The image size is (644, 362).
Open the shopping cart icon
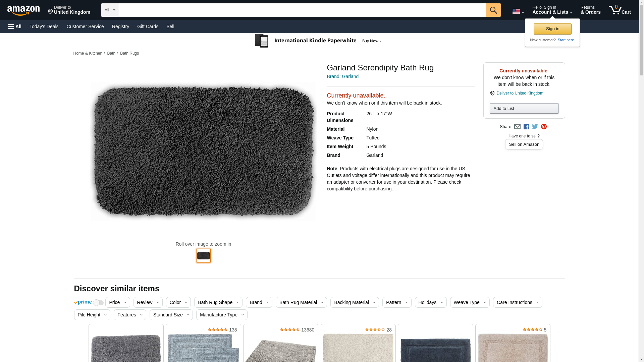tap(619, 10)
